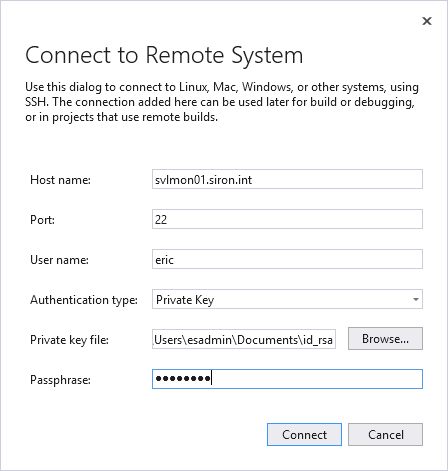Click the Private key file path field

click(x=244, y=339)
